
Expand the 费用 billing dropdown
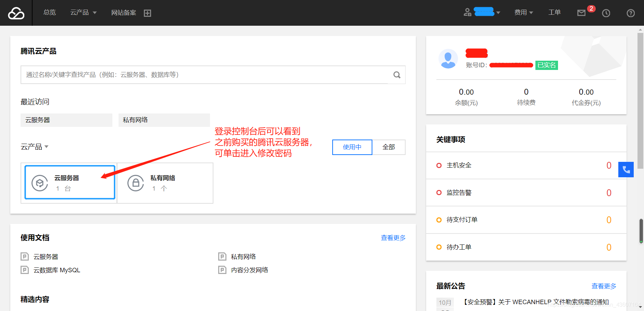coord(523,12)
